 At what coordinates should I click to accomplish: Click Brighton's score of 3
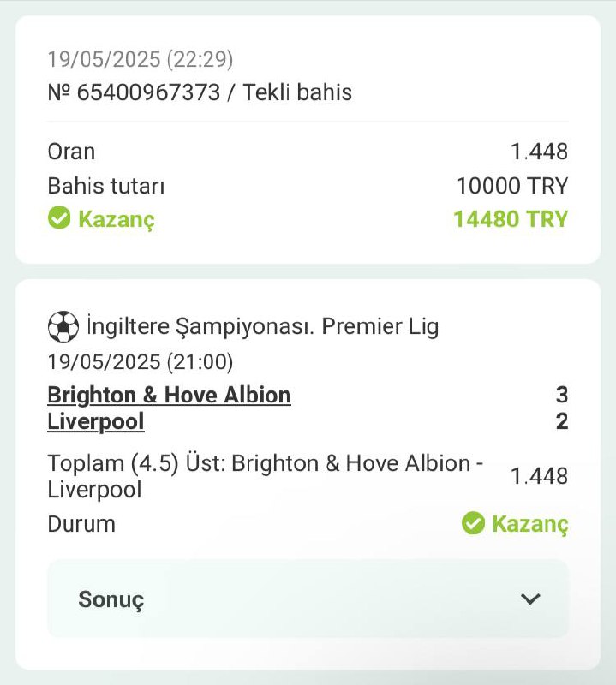tap(562, 395)
